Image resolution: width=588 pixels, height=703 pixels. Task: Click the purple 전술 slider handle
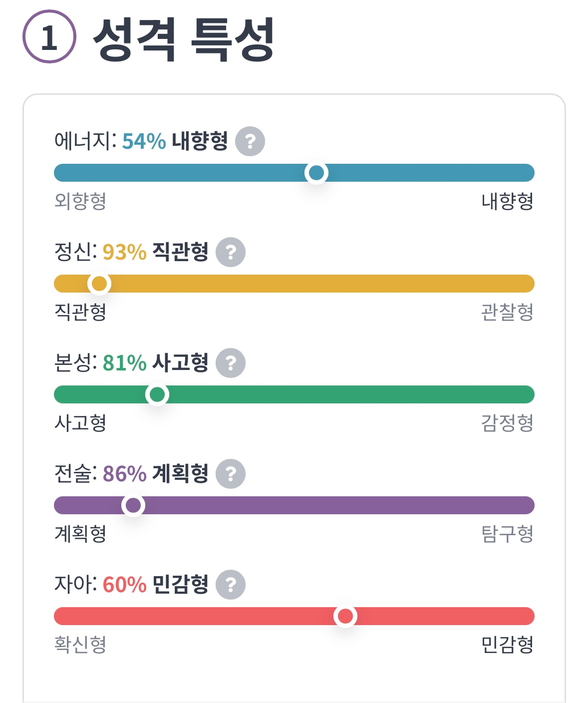133,505
